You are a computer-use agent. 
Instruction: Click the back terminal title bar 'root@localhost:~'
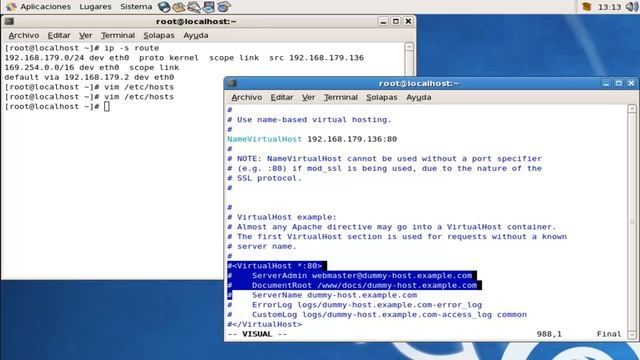196,22
